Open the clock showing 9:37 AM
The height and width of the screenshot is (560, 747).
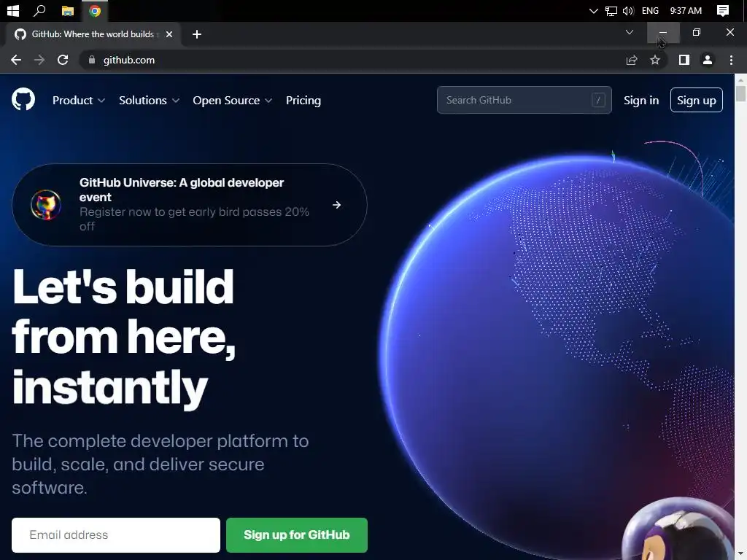pos(686,10)
